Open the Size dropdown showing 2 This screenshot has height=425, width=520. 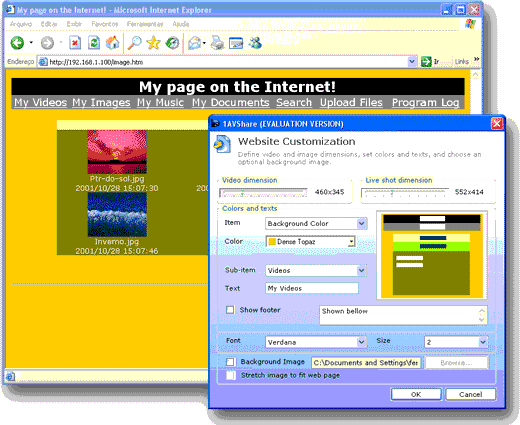(483, 342)
